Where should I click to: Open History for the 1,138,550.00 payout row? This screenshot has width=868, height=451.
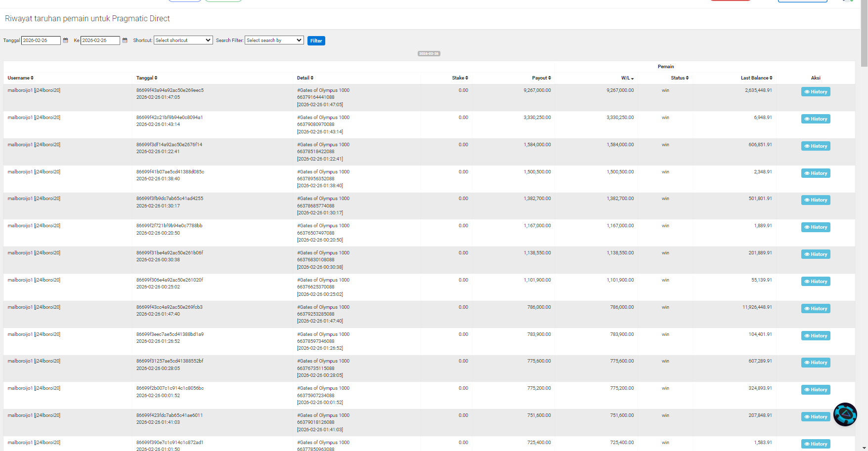(816, 254)
